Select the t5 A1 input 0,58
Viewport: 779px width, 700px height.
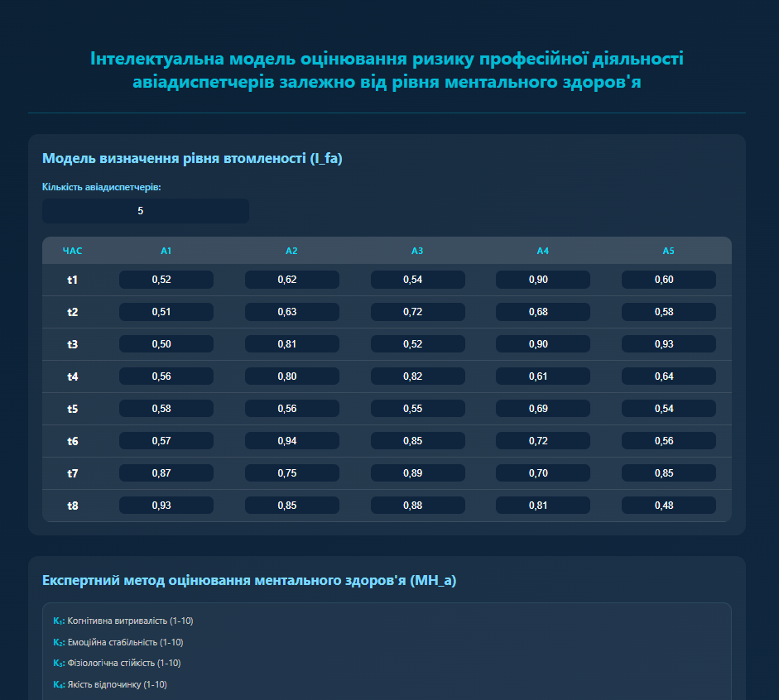point(166,409)
